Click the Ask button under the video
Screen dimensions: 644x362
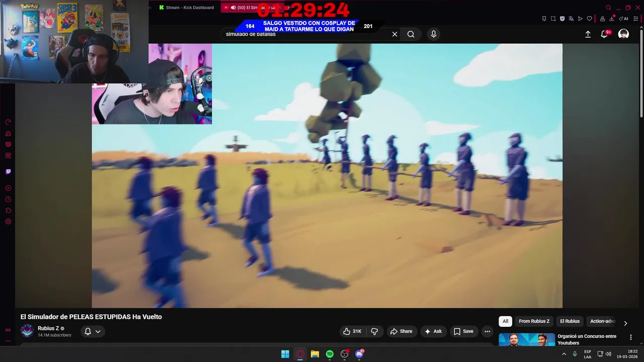(x=433, y=331)
